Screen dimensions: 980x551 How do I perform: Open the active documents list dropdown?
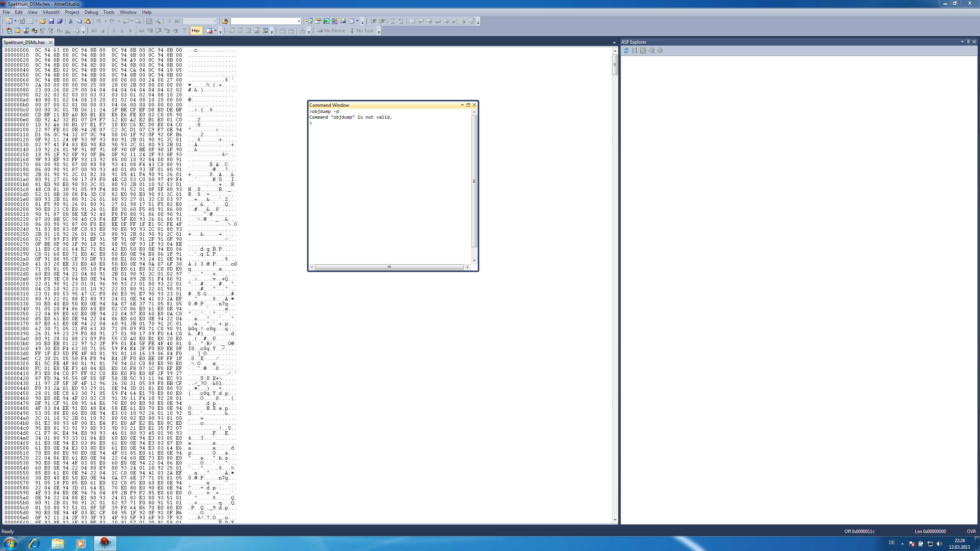point(614,43)
